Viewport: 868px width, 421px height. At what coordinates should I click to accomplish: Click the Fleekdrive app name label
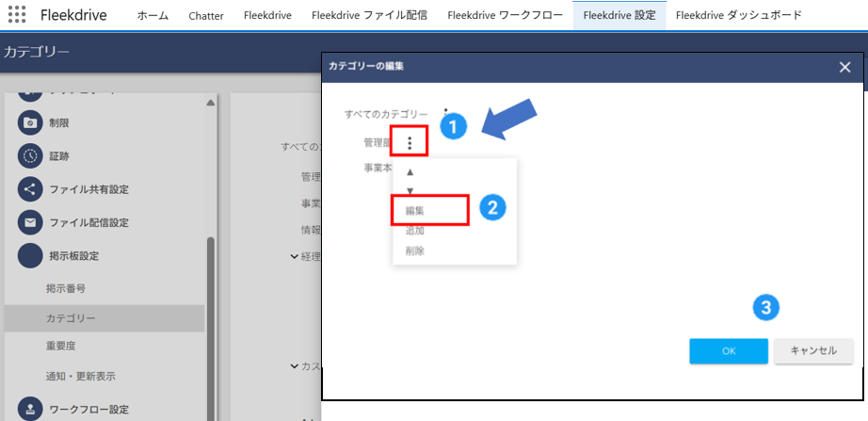tap(74, 15)
